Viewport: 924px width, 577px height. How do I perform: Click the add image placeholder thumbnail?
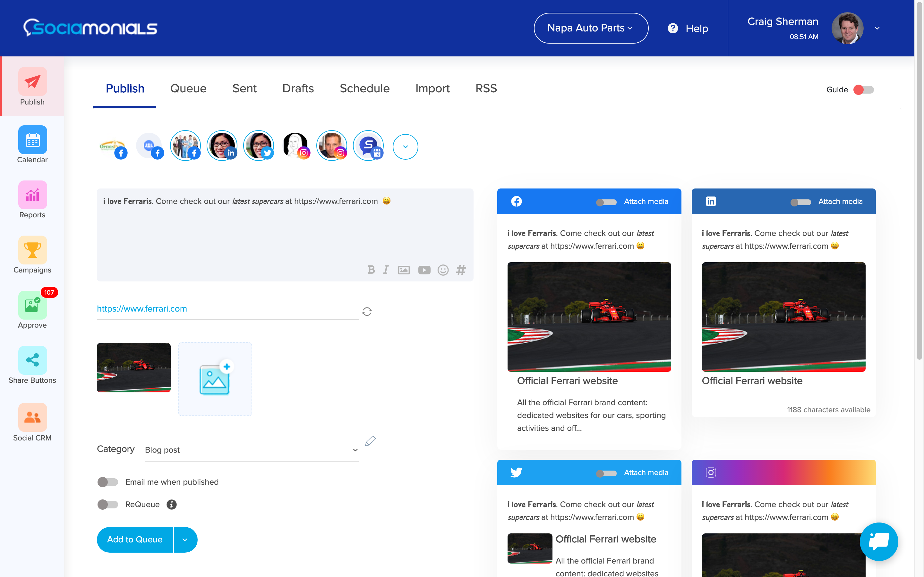tap(215, 379)
